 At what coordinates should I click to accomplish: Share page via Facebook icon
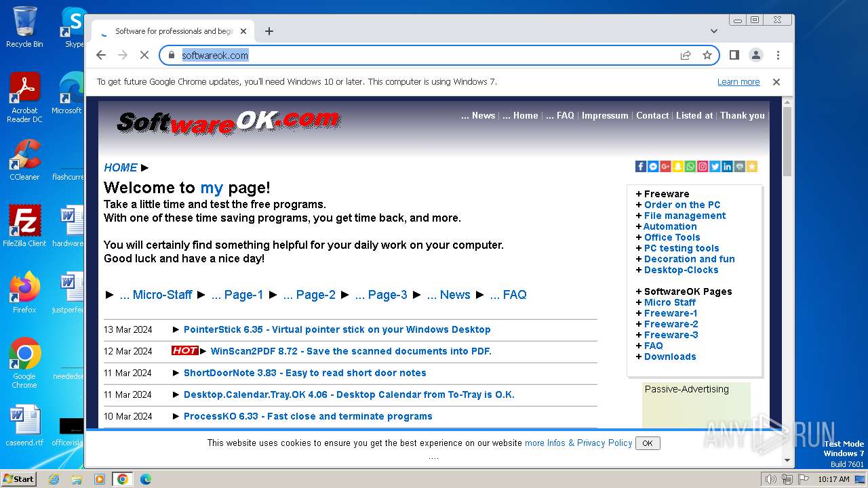[641, 167]
